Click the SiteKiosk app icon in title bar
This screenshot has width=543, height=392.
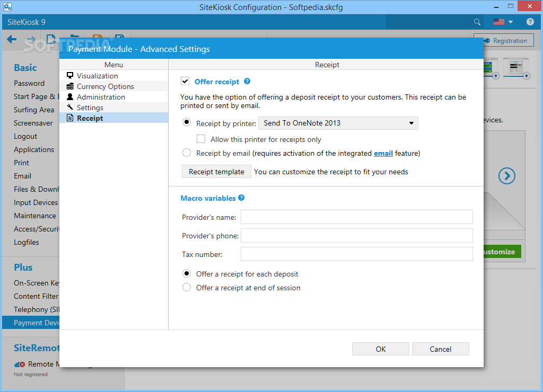pos(7,6)
